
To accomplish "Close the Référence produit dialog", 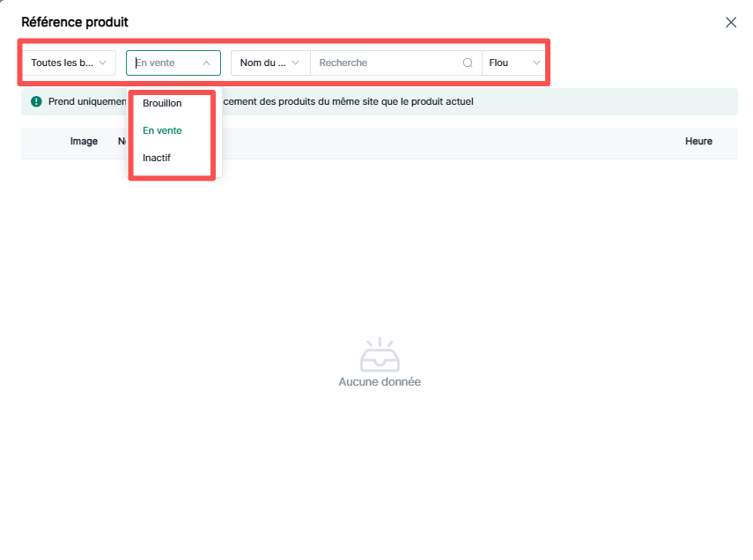I will tap(730, 22).
